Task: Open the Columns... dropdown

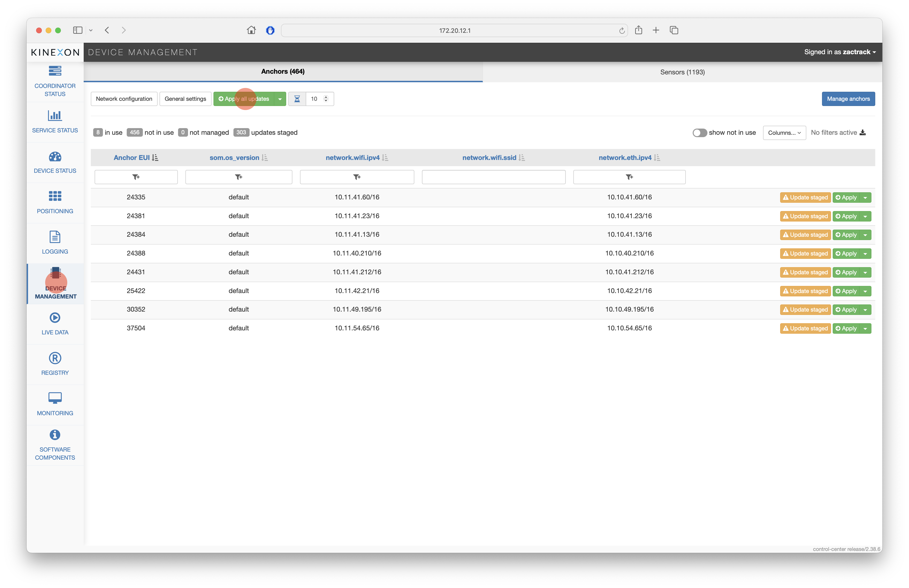Action: coord(784,133)
